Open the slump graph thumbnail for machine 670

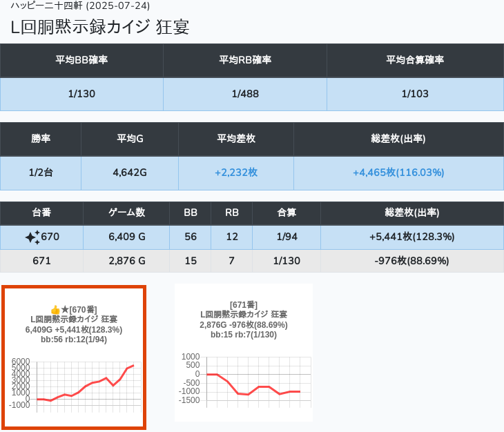[74, 357]
